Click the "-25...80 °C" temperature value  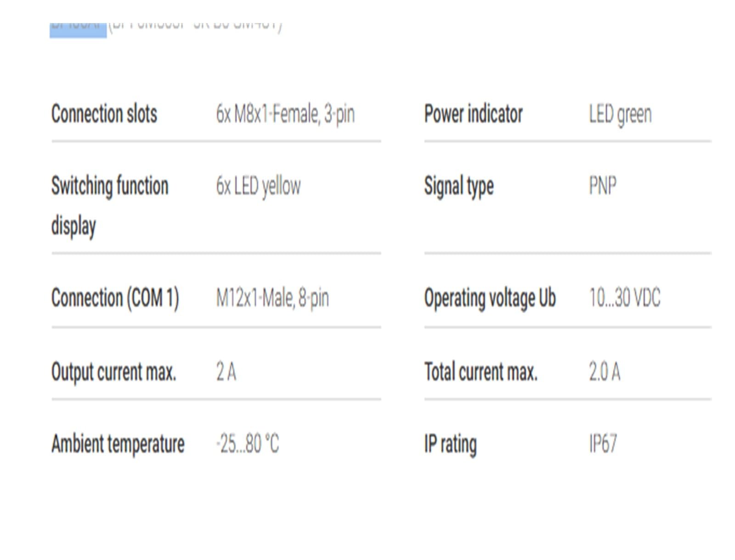(x=248, y=444)
